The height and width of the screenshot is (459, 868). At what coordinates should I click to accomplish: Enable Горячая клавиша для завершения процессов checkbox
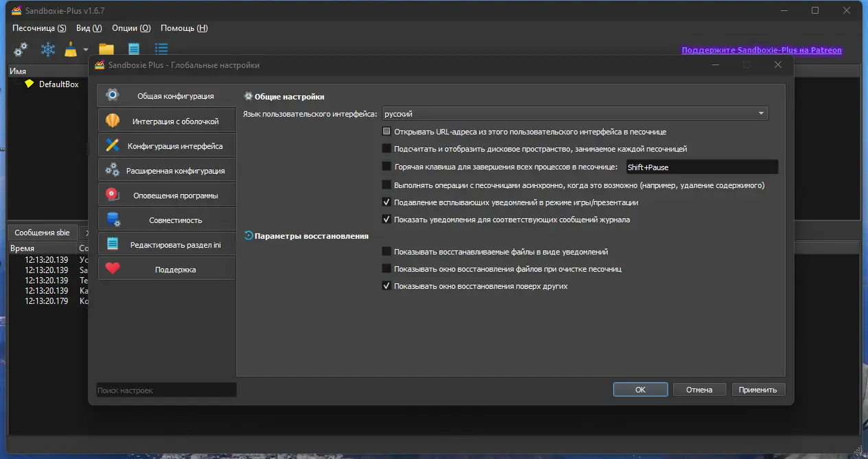pyautogui.click(x=387, y=166)
